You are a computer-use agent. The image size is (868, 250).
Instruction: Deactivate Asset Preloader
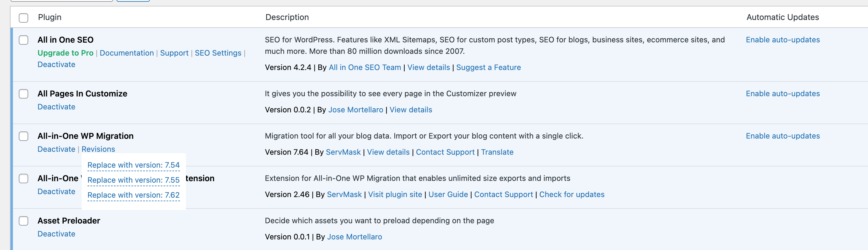[56, 234]
